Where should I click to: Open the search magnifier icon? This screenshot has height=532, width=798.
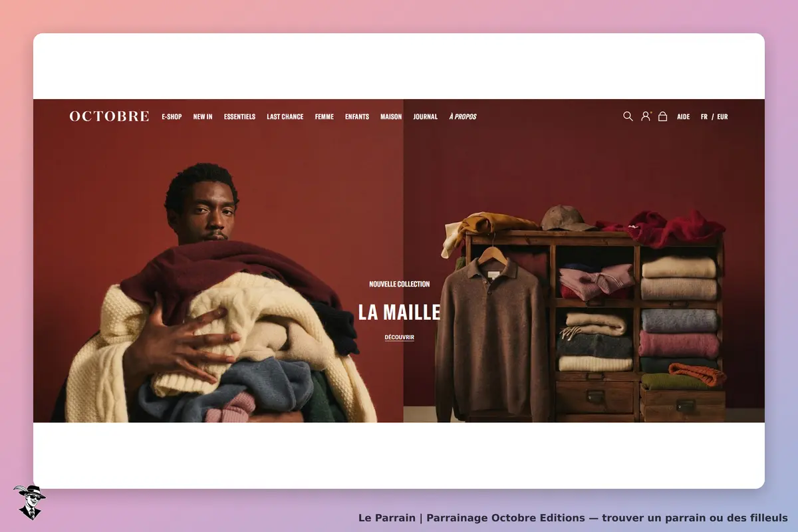coord(628,116)
